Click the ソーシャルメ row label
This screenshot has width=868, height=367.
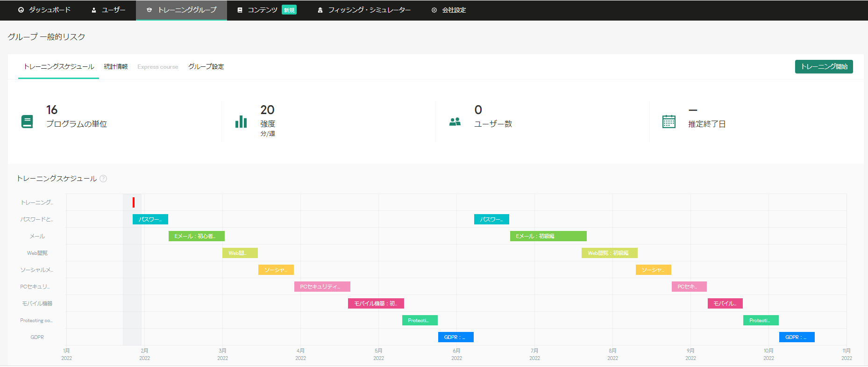click(x=37, y=270)
